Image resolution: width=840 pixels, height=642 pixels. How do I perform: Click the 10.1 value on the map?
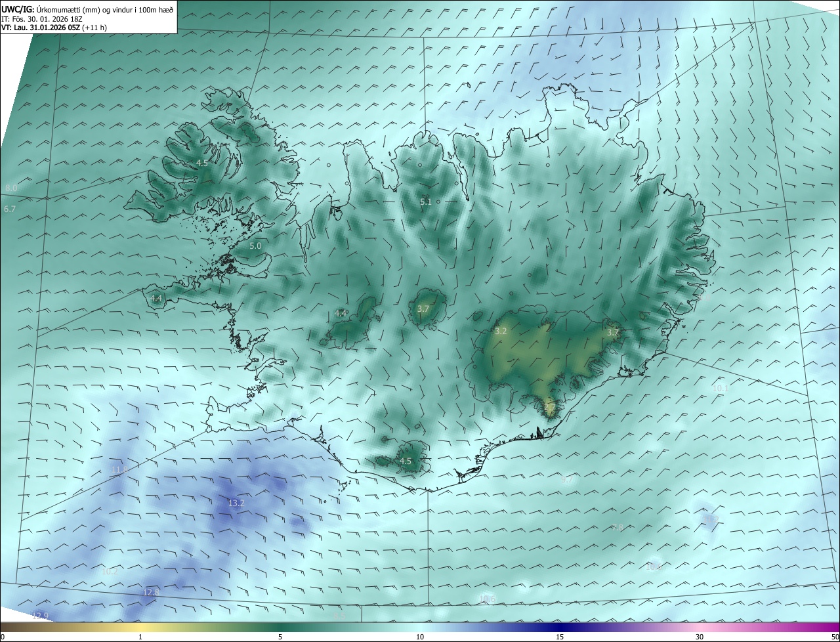pyautogui.click(x=721, y=388)
